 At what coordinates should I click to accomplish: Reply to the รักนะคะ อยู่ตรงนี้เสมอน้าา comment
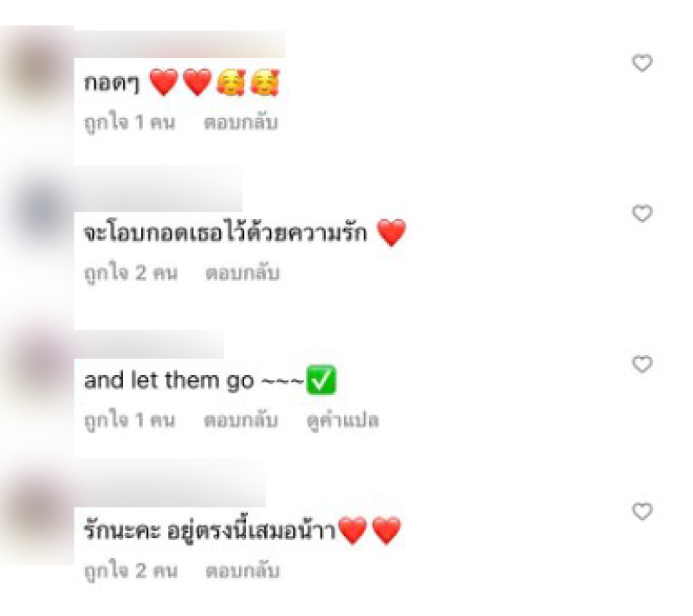pos(243,570)
